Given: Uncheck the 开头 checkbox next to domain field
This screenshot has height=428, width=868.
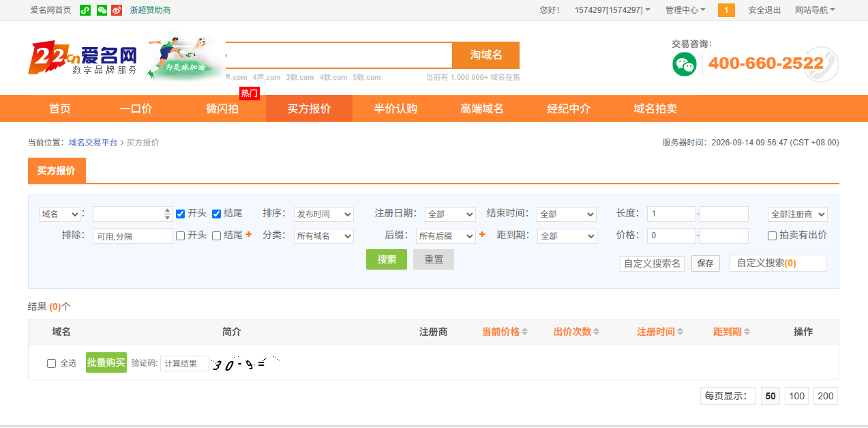Looking at the screenshot, I should (x=181, y=214).
